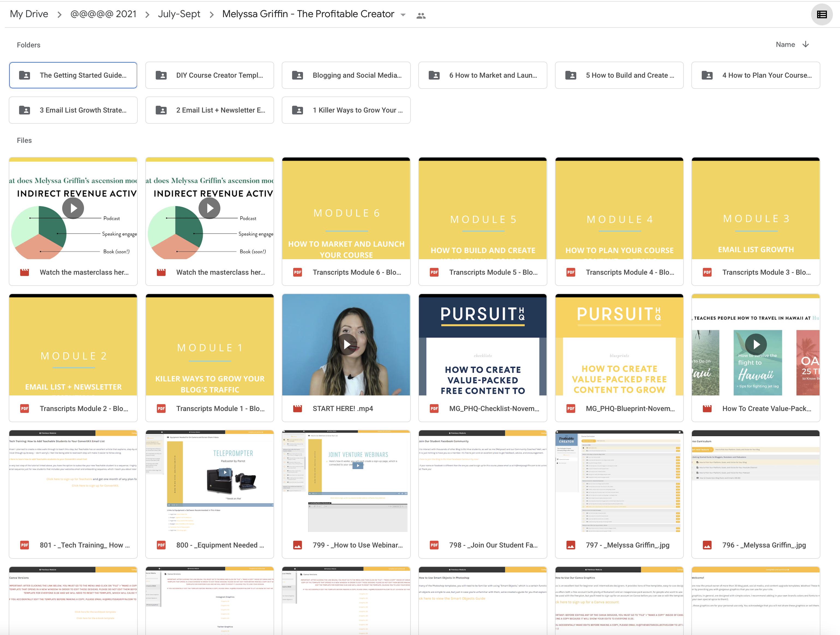Select MG_PHQ-Blueprint-November PDF thumbnail

(619, 345)
